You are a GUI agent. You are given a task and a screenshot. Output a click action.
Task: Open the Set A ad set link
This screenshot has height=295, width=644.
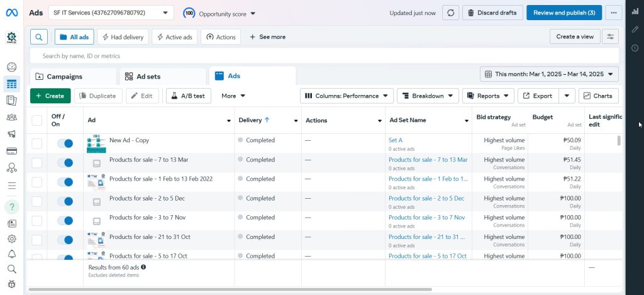pyautogui.click(x=395, y=140)
